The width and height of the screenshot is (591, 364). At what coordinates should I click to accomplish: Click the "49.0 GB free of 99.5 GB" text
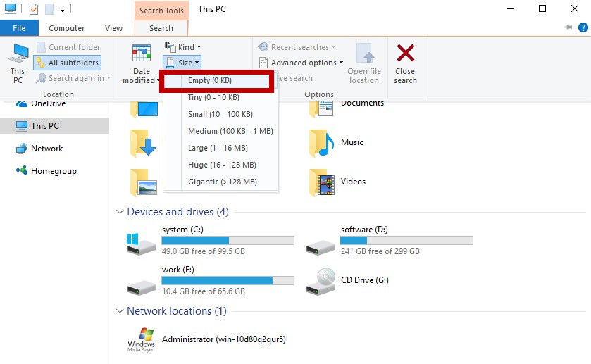[204, 251]
